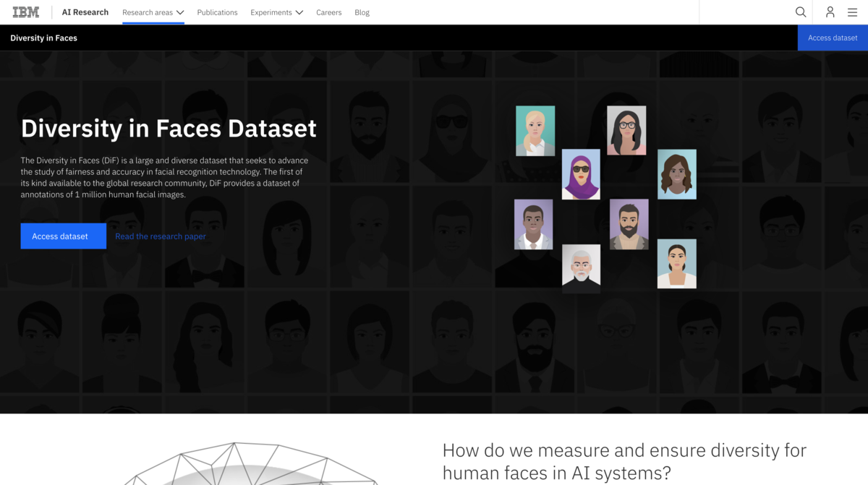Expand the Research areas dropdown

point(153,12)
